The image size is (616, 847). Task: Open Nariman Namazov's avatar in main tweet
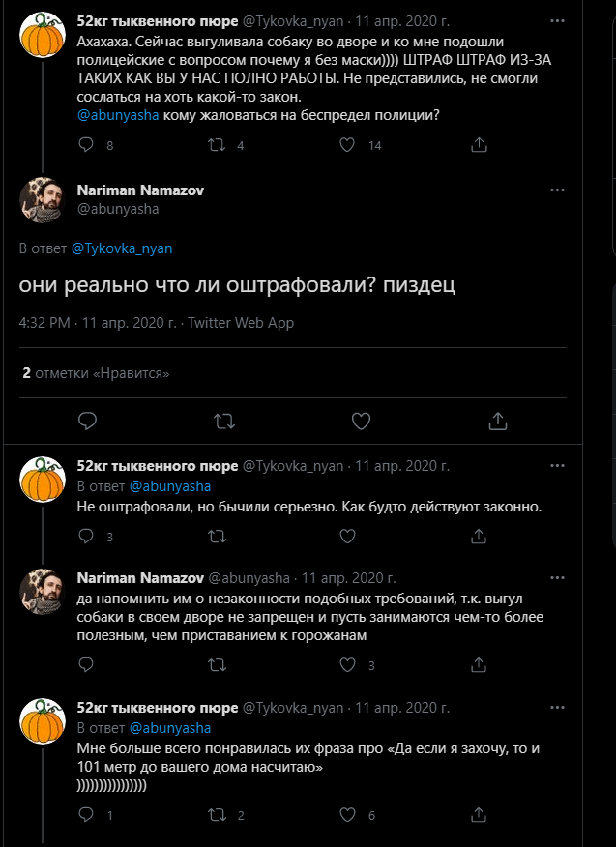(43, 200)
